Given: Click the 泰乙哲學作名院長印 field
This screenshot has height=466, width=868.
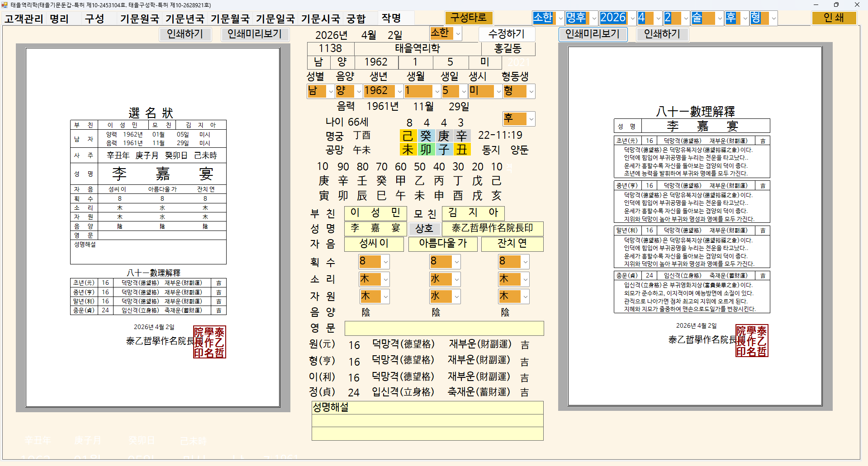Looking at the screenshot, I should 493,229.
